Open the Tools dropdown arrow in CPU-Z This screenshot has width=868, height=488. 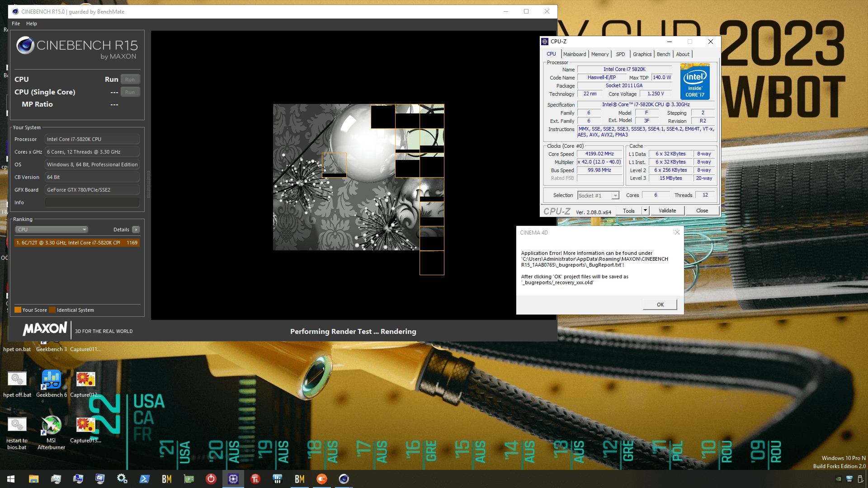coord(645,211)
